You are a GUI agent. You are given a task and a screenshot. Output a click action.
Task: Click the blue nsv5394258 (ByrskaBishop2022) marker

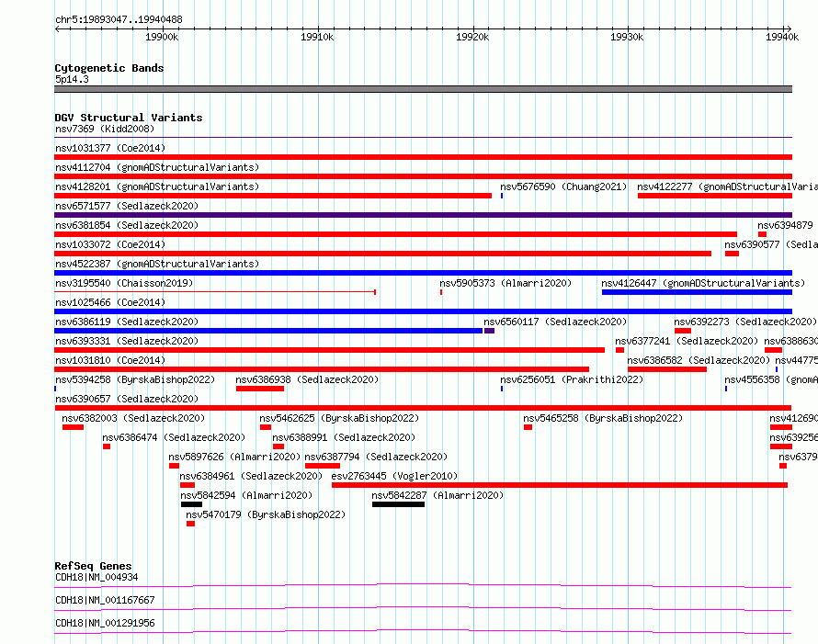(55, 389)
